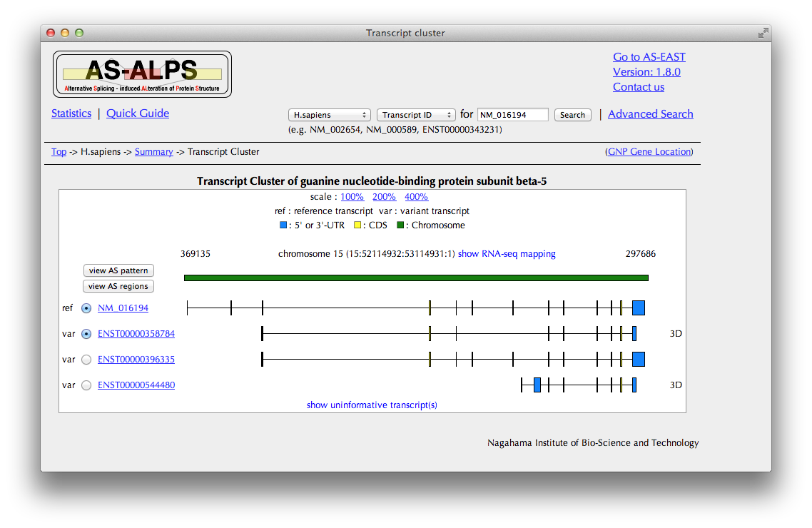Open the H.sapiens species dropdown
Viewport: 812px width, 528px height.
pos(330,115)
